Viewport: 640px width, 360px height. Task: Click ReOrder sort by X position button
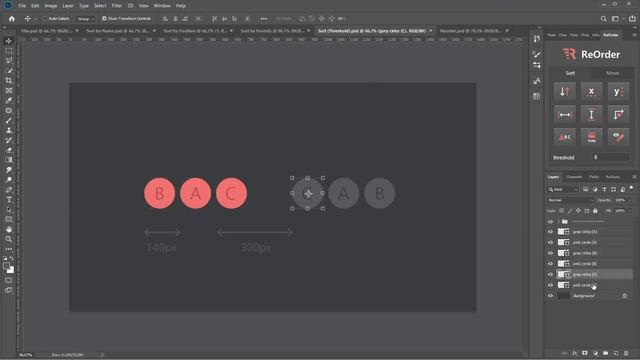point(591,91)
